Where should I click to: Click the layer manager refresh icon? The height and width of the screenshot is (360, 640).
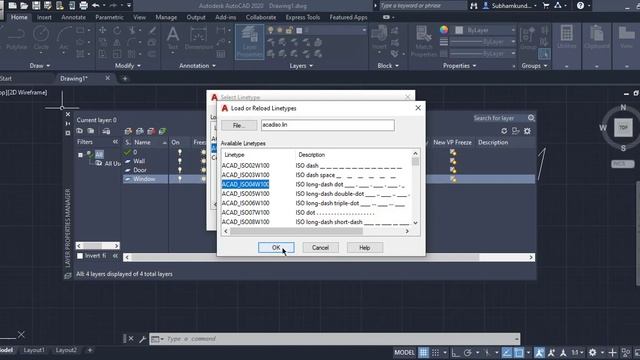tap(504, 131)
